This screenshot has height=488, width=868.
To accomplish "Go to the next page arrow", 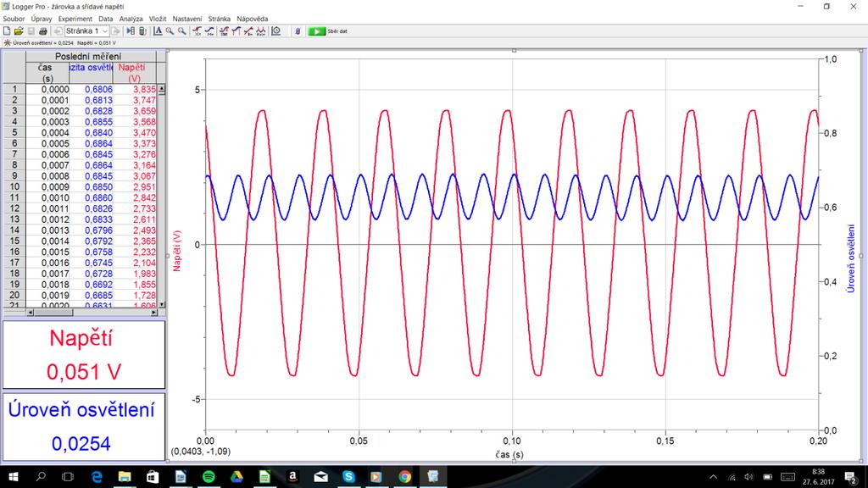I will (115, 31).
